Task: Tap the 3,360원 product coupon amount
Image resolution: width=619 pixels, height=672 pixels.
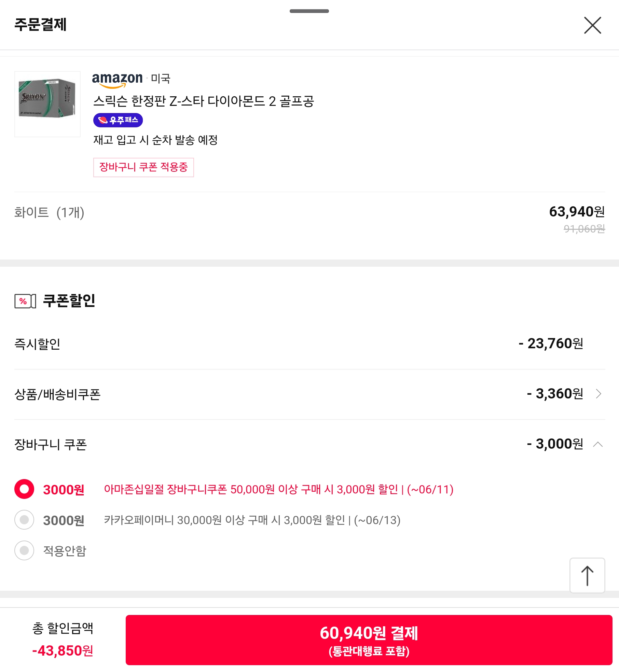Action: point(555,394)
